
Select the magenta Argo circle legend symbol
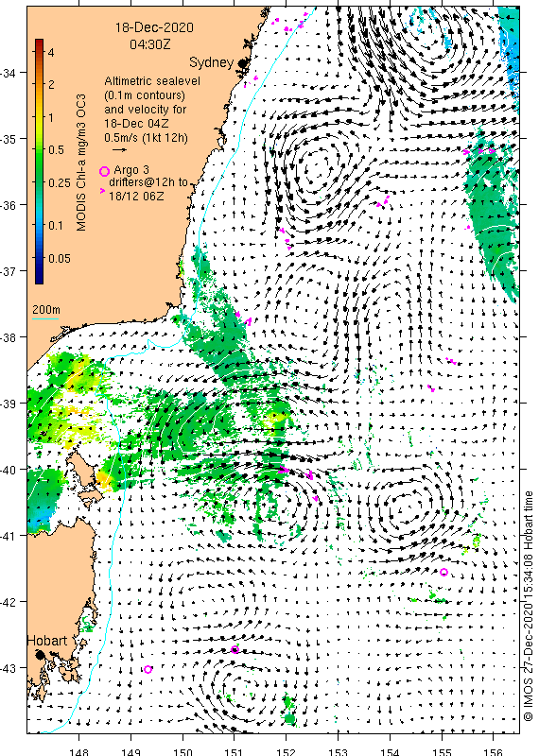coord(104,171)
